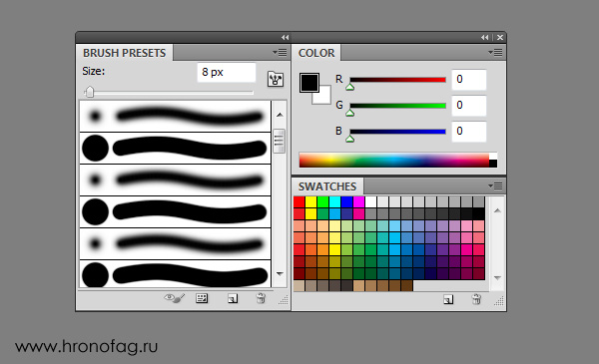Viewport: 599px width, 364px height.
Task: Open the Brush Presets panel flyout menu
Action: point(280,52)
